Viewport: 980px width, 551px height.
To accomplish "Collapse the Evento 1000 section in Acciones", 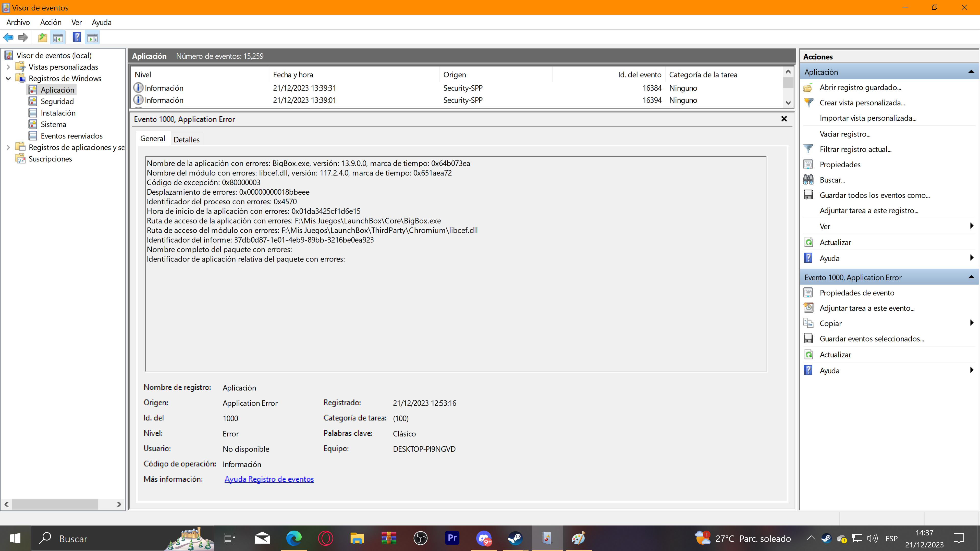I will click(971, 277).
